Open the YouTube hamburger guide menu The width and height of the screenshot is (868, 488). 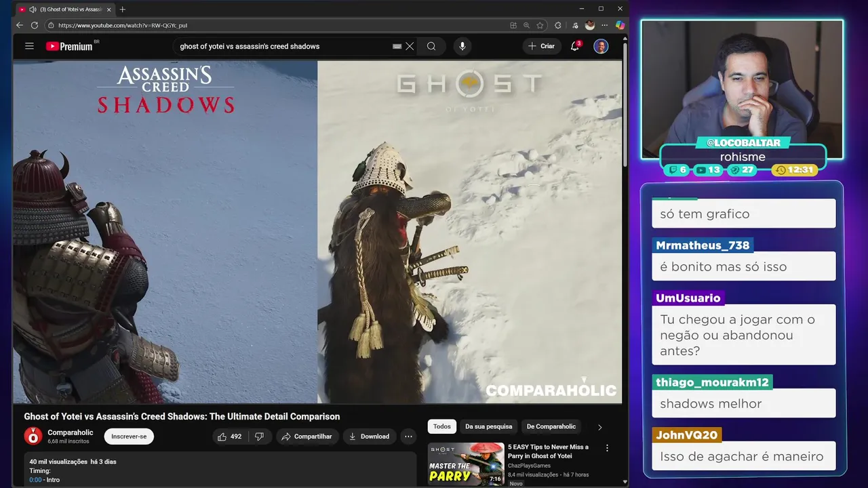(29, 46)
